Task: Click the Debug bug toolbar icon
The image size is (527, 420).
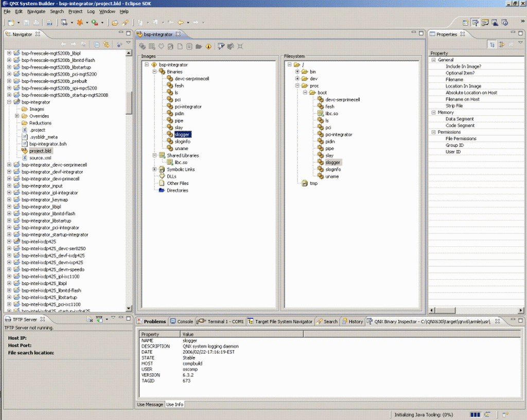Action: tap(80, 23)
